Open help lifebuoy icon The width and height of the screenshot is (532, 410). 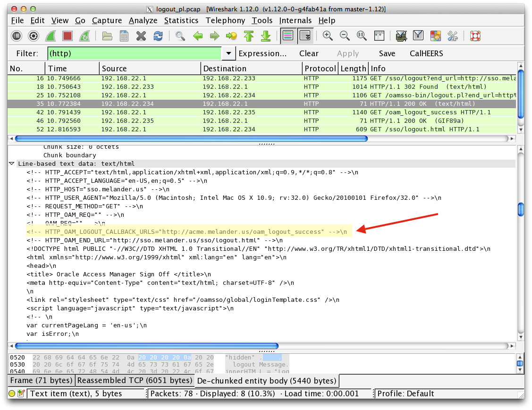pos(475,36)
